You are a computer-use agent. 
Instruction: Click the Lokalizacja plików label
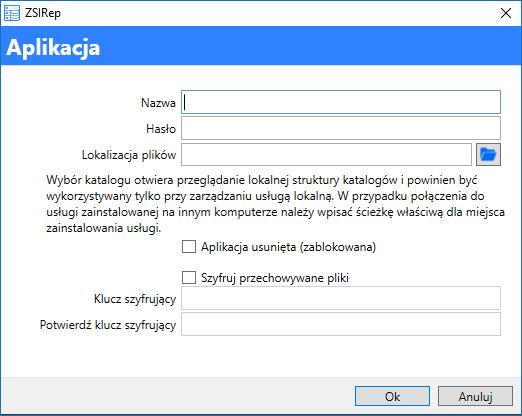pyautogui.click(x=129, y=155)
